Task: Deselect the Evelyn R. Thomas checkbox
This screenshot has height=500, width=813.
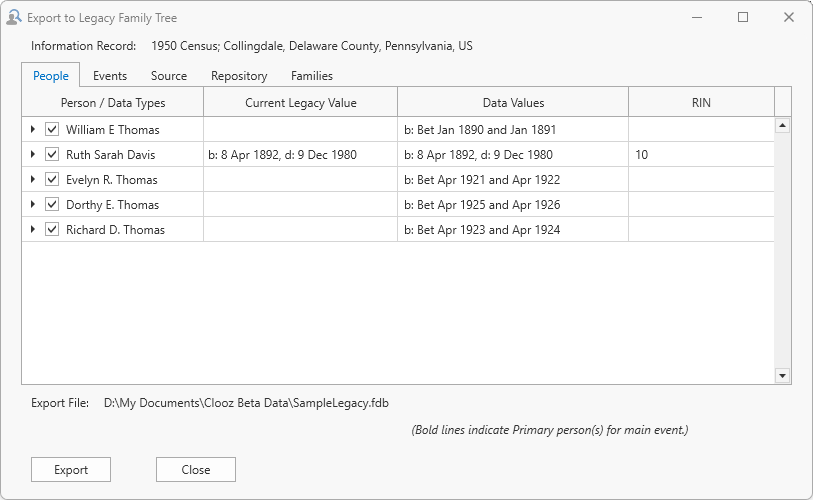Action: click(52, 180)
